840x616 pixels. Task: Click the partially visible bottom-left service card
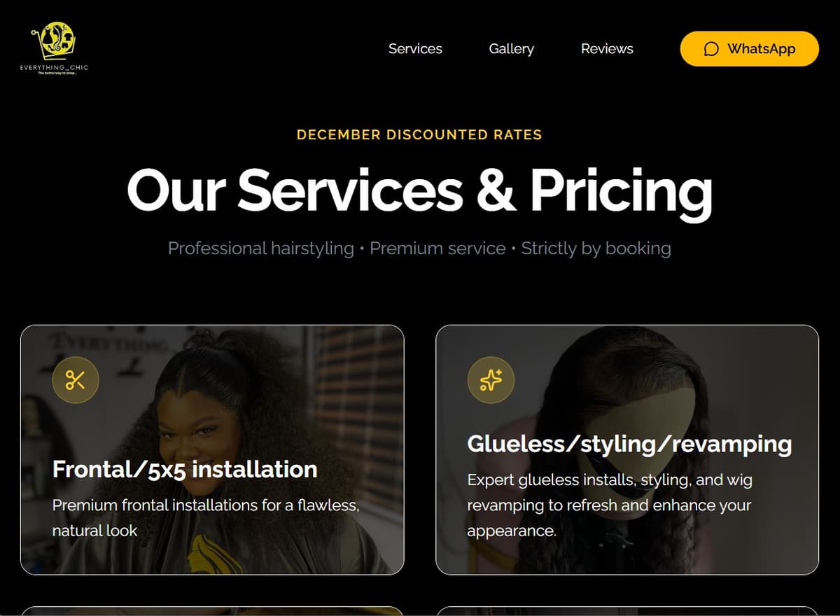tap(212, 611)
